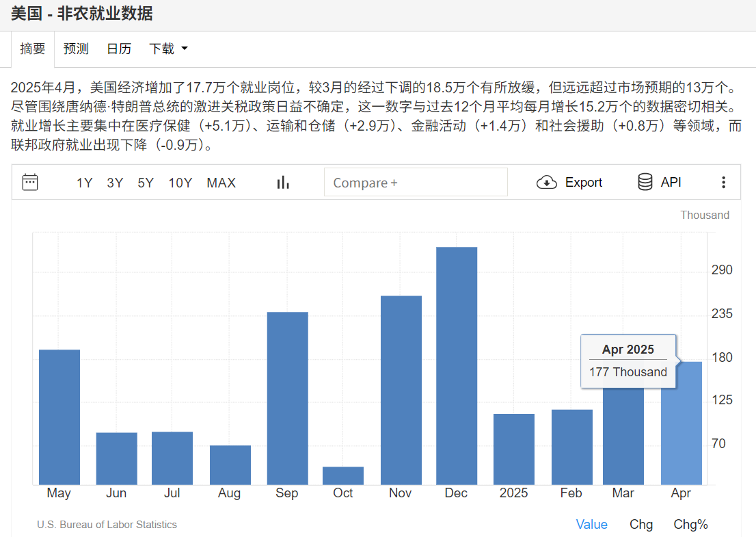Show the Value view

(591, 525)
